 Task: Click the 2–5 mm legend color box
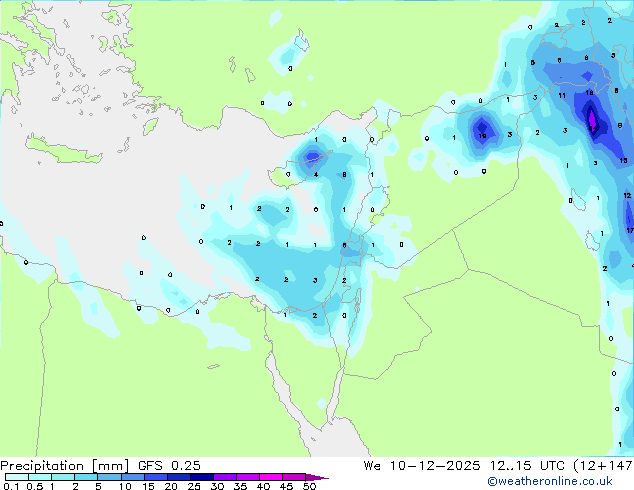click(86, 477)
